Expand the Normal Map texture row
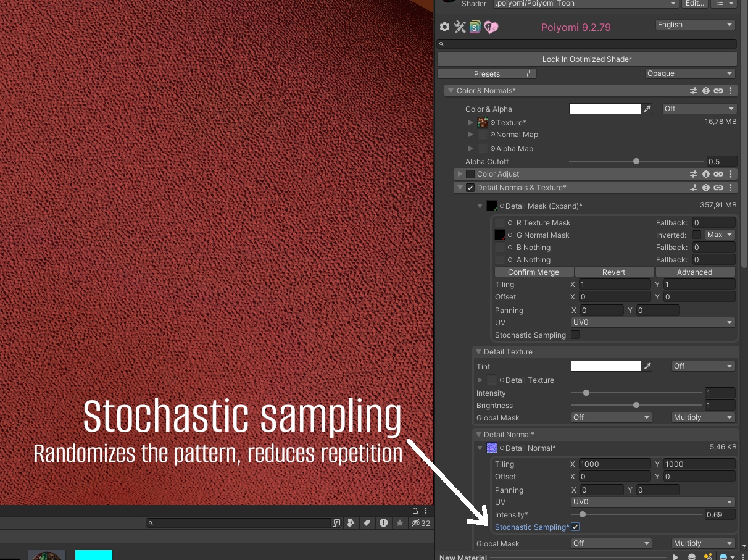 pyautogui.click(x=471, y=135)
